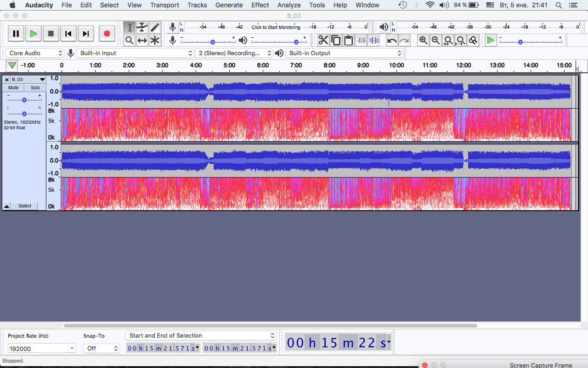
Task: Click the Project Rate 192000 input field
Action: [38, 349]
